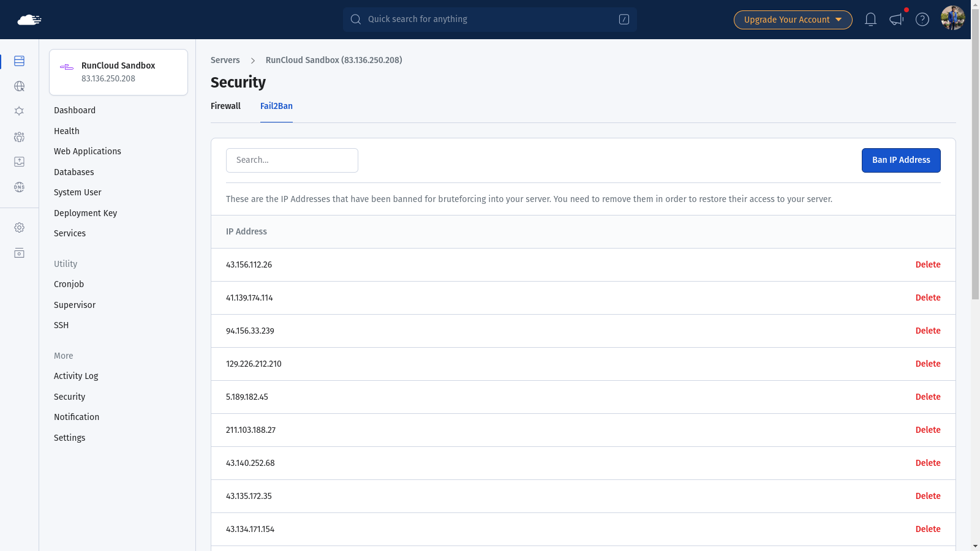Open the announcements megaphone icon
980x551 pixels.
tap(897, 20)
